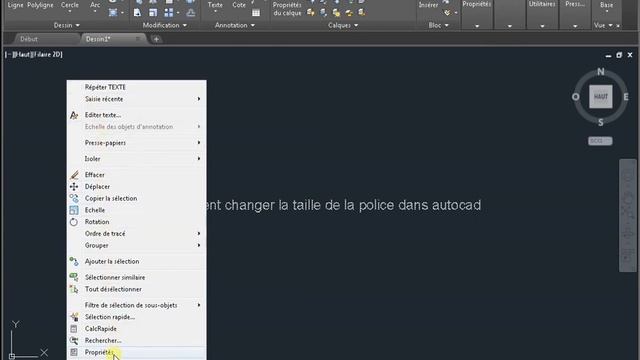
Task: Select the text object in drawing area
Action: (x=344, y=205)
